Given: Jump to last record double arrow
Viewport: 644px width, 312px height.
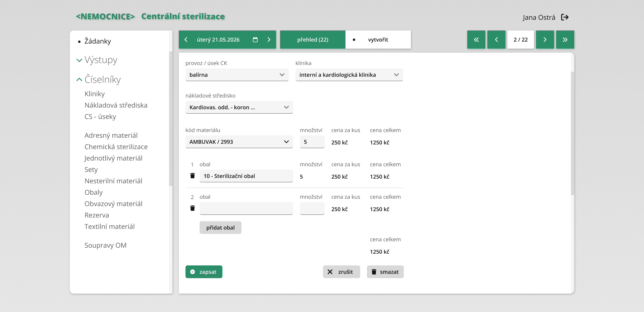Looking at the screenshot, I should coord(565,40).
